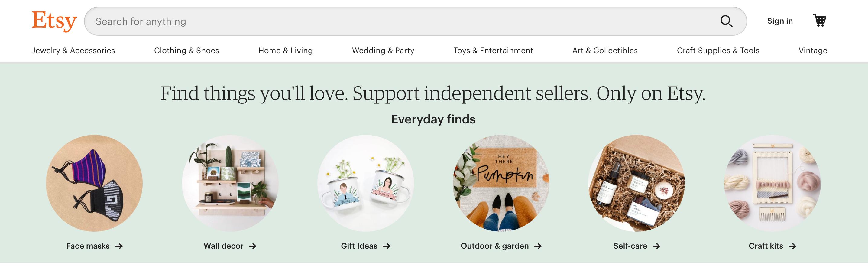
Task: Click arrow icon beside Gift Ideas
Action: pos(387,247)
